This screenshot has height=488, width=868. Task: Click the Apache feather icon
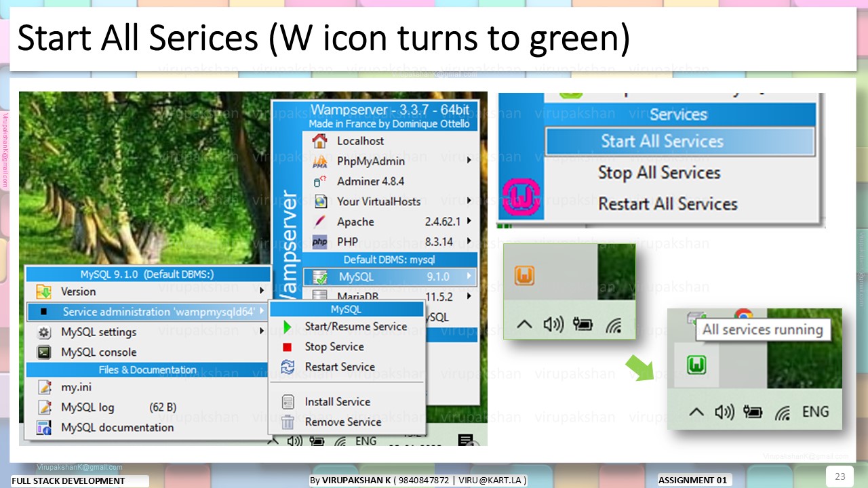click(319, 222)
